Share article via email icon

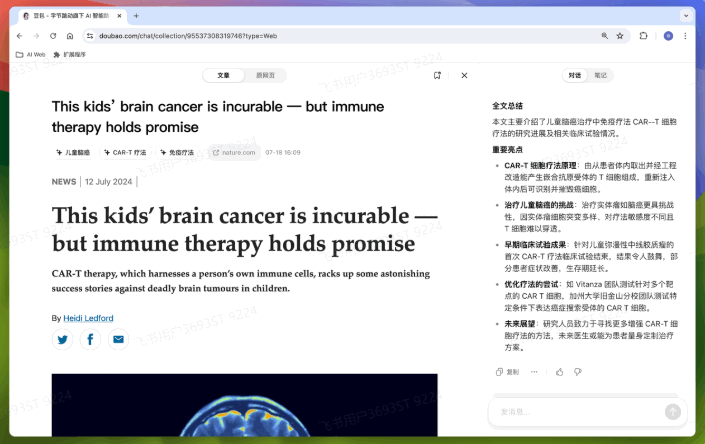tap(118, 339)
